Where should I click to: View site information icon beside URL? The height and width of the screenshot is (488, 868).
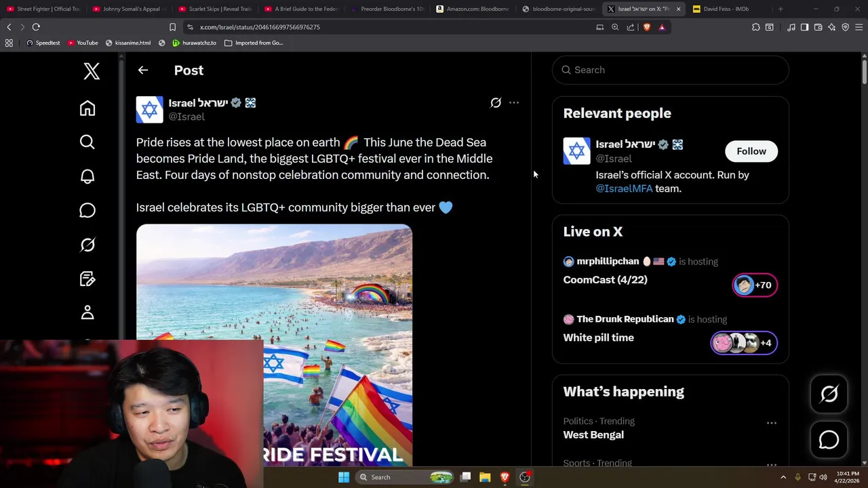pyautogui.click(x=190, y=27)
